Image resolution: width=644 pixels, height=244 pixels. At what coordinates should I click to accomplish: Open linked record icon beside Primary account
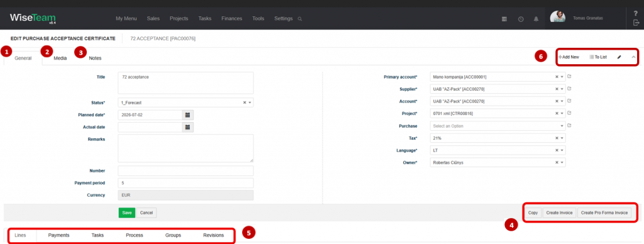pos(569,77)
